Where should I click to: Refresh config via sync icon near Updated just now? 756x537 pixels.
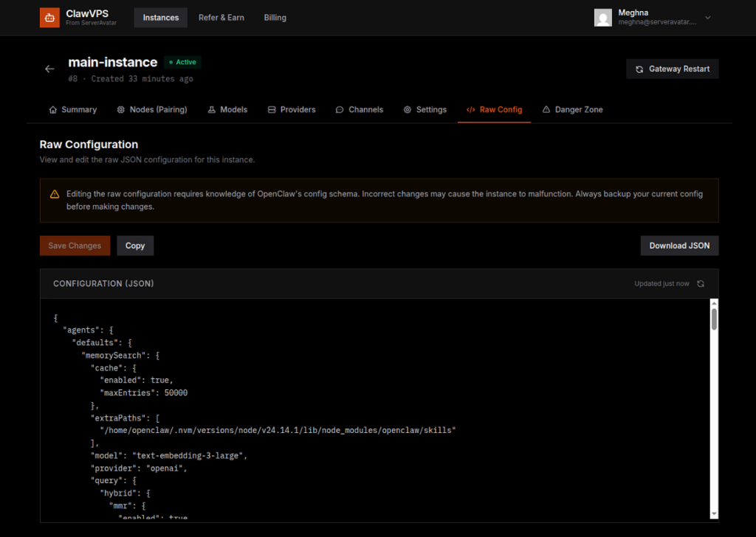[700, 283]
